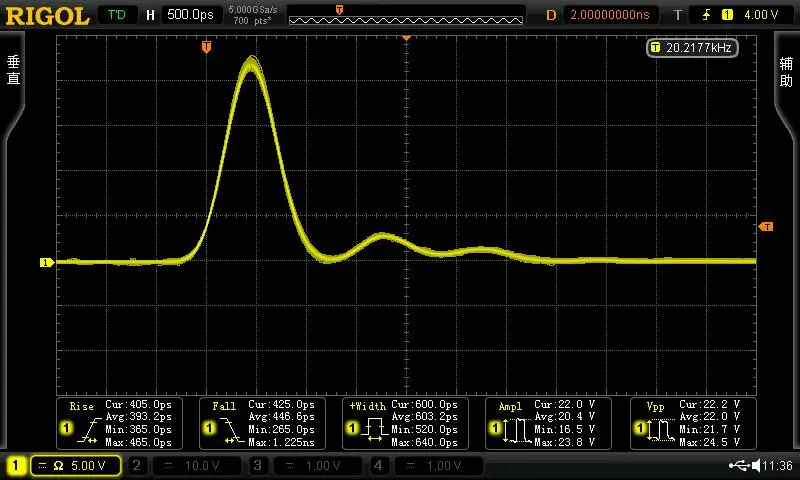Click the +Width Cur:600.0ps value

tap(424, 405)
